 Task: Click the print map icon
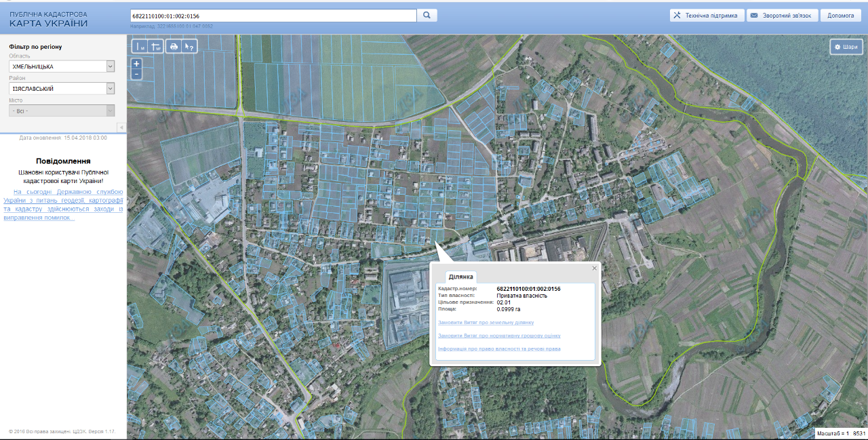click(174, 47)
